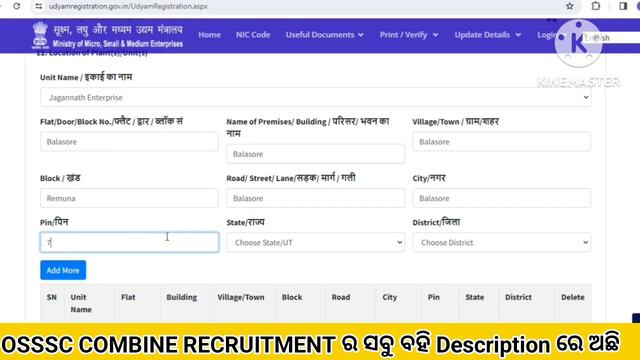Toggle browser side panel icon
This screenshot has height=360, width=640.
tap(623, 6)
